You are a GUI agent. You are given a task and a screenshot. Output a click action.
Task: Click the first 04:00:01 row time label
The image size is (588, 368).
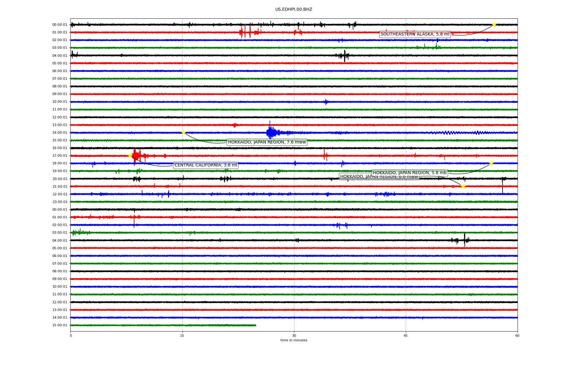point(60,56)
